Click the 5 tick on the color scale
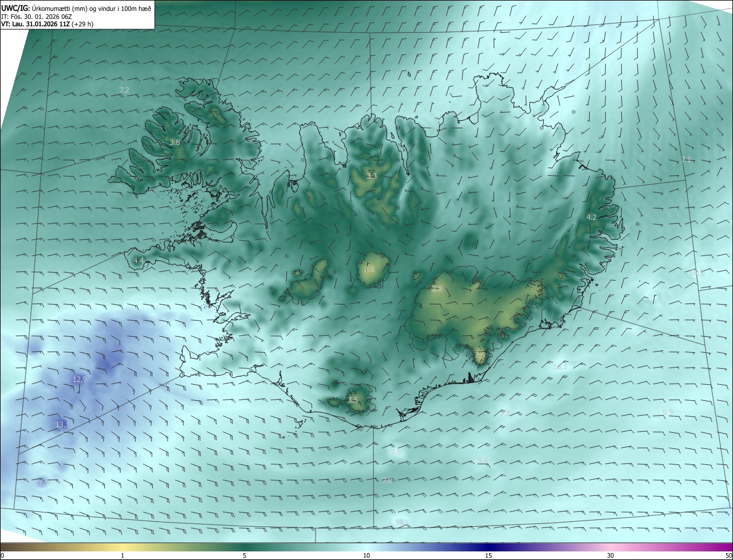 pyautogui.click(x=245, y=555)
